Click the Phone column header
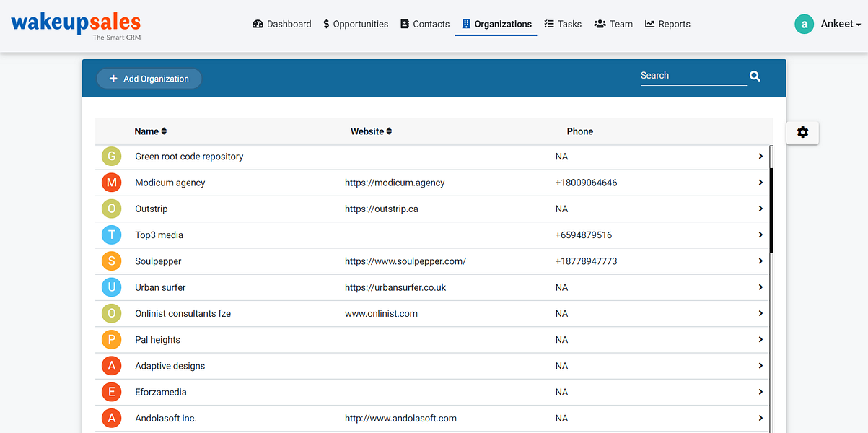The width and height of the screenshot is (868, 433). coord(580,131)
